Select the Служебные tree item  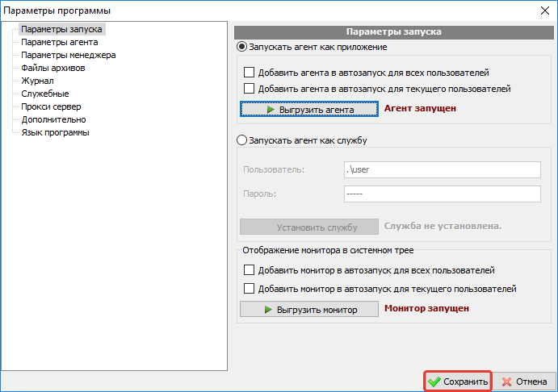[45, 94]
